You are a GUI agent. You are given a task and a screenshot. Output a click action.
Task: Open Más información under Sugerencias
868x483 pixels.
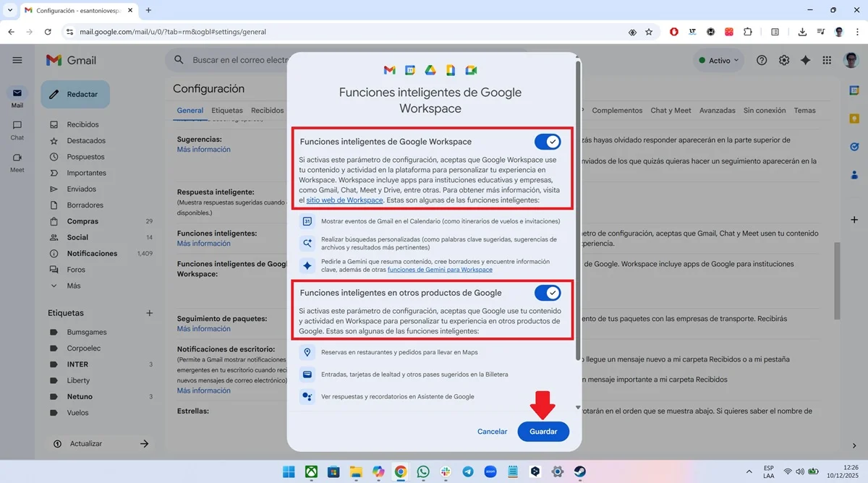point(203,150)
